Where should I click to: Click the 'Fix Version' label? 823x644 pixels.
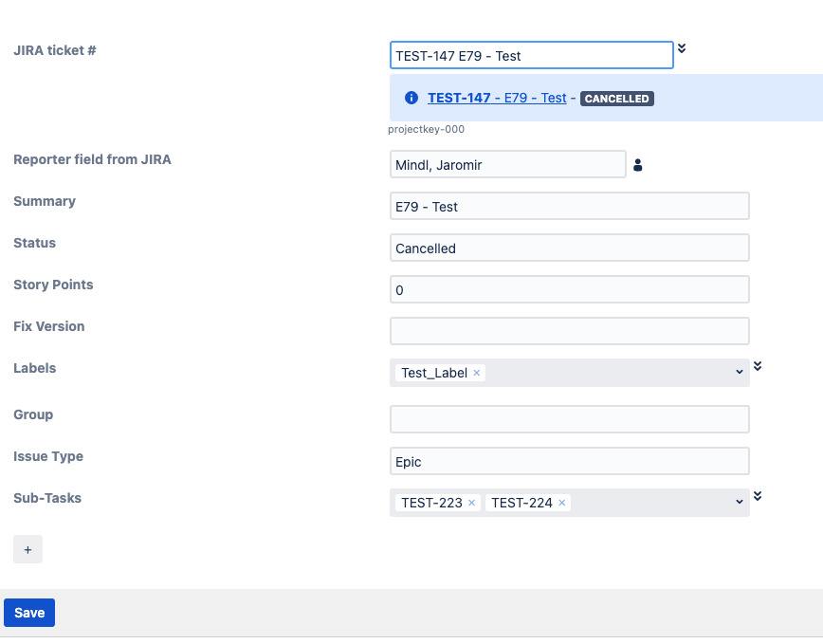click(48, 326)
